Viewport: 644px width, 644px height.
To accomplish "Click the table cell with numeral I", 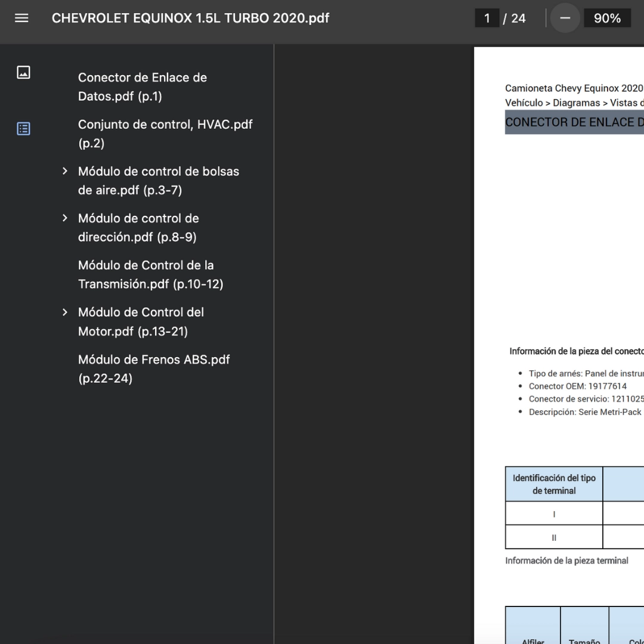I will pos(554,513).
